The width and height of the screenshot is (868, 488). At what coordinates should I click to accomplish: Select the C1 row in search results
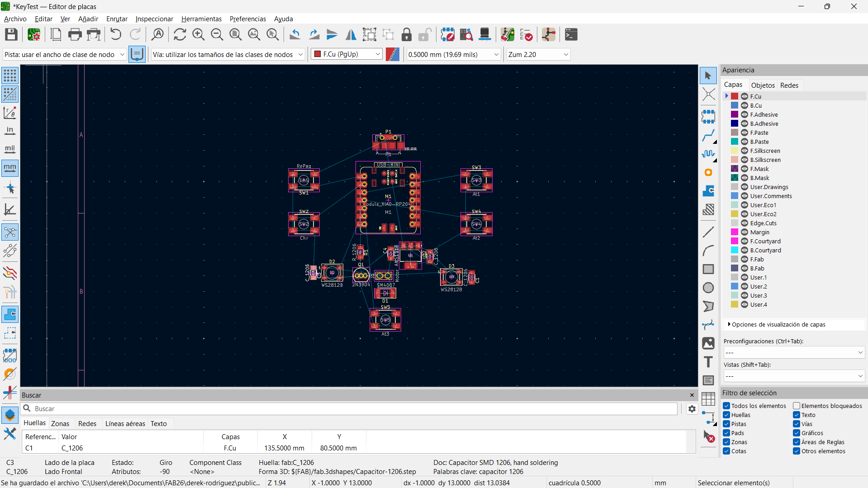tap(354, 448)
